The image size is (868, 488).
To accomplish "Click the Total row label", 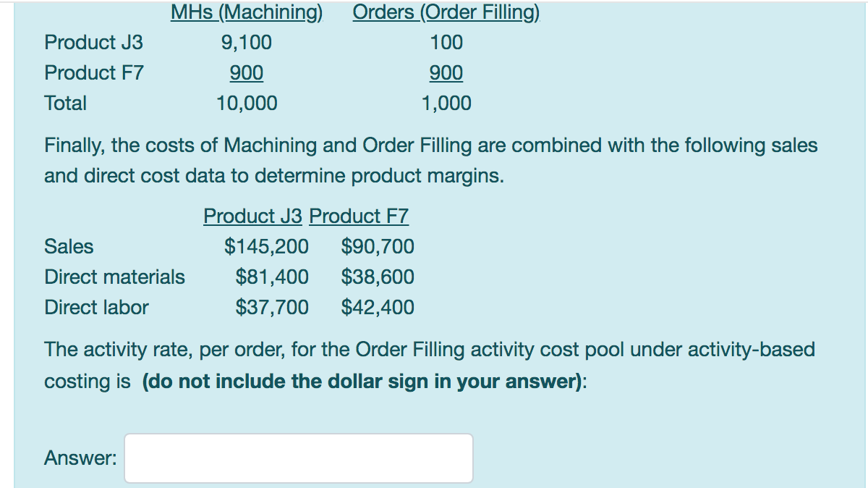I will [66, 103].
